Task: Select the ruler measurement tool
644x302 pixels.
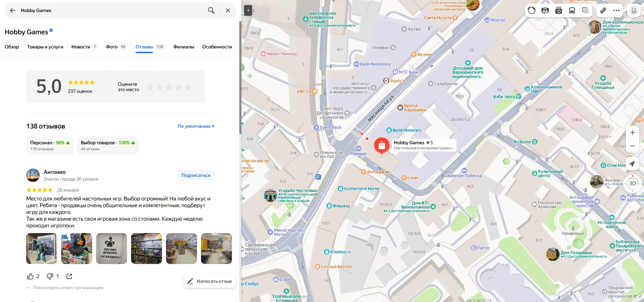Action: (x=603, y=10)
